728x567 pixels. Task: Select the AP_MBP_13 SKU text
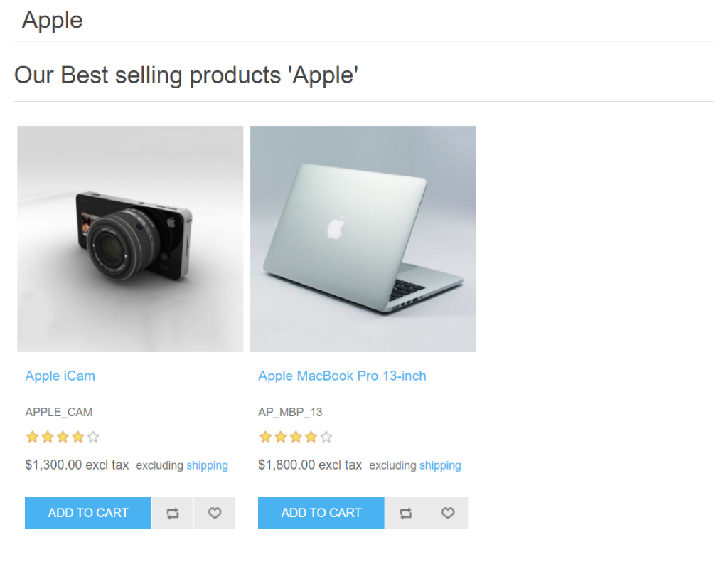(x=290, y=412)
